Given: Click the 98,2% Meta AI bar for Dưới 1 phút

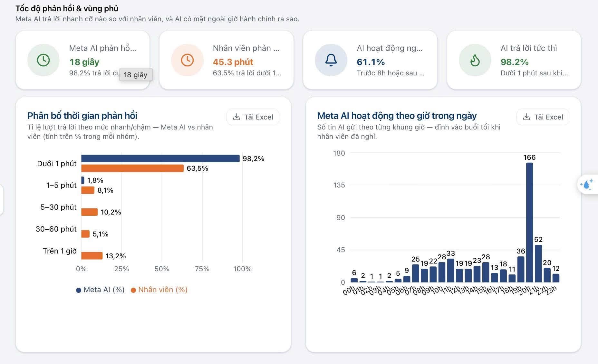Looking at the screenshot, I should pos(160,158).
